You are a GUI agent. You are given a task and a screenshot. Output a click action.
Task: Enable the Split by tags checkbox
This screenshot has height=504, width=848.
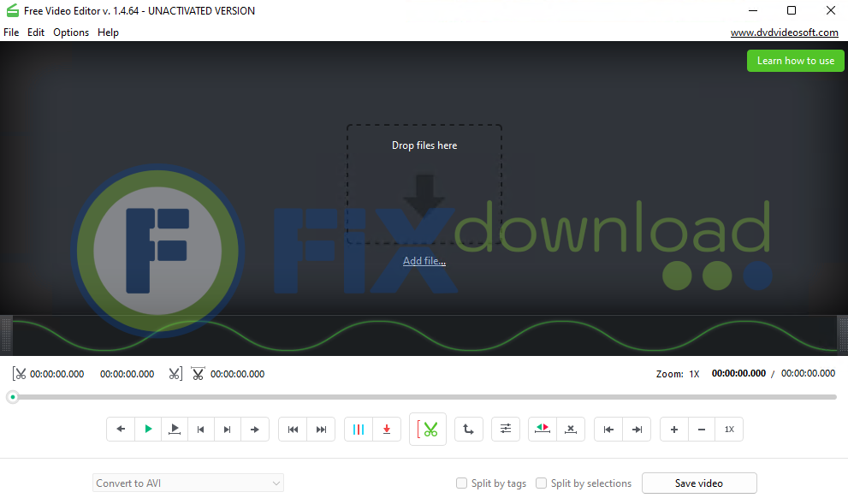[x=462, y=483]
